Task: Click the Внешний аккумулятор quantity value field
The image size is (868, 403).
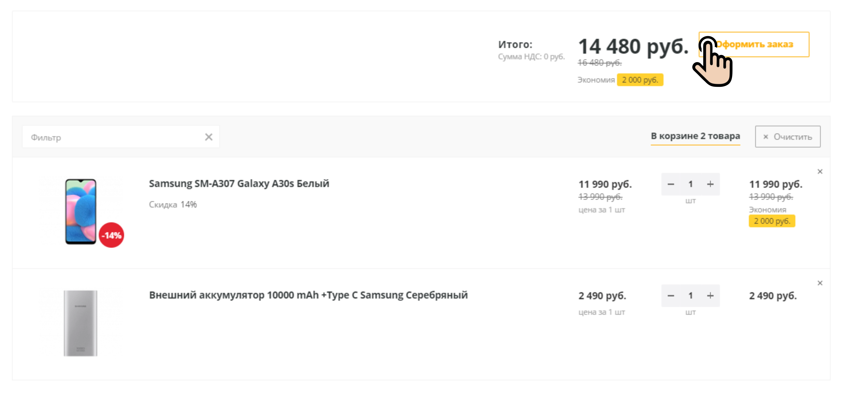Action: click(x=690, y=296)
